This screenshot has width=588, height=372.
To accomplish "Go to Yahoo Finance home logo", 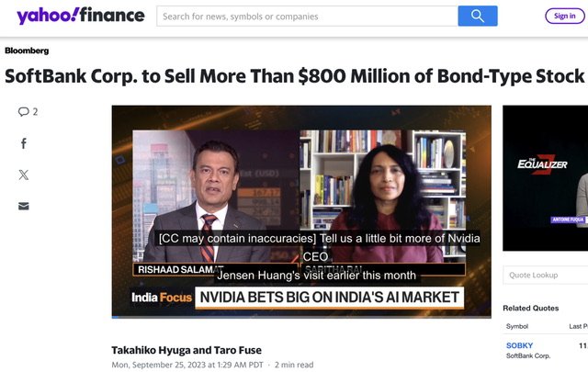I will click(x=81, y=16).
